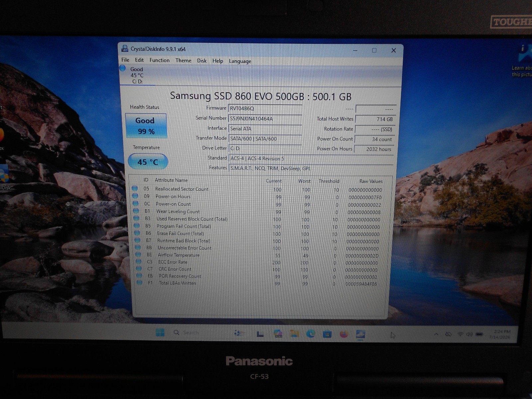The height and width of the screenshot is (399, 532).
Task: Click the Worst column header
Action: click(x=304, y=181)
